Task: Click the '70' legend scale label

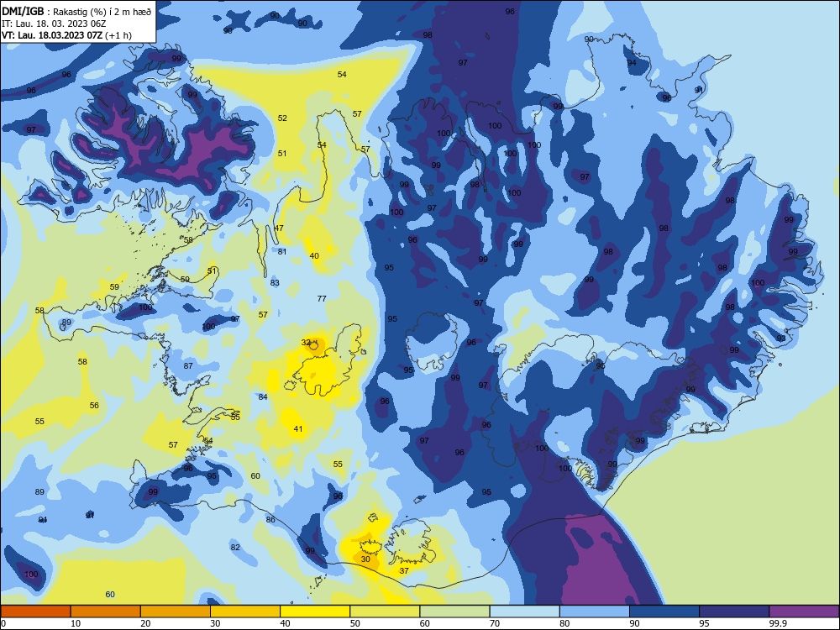Action: coord(495,623)
